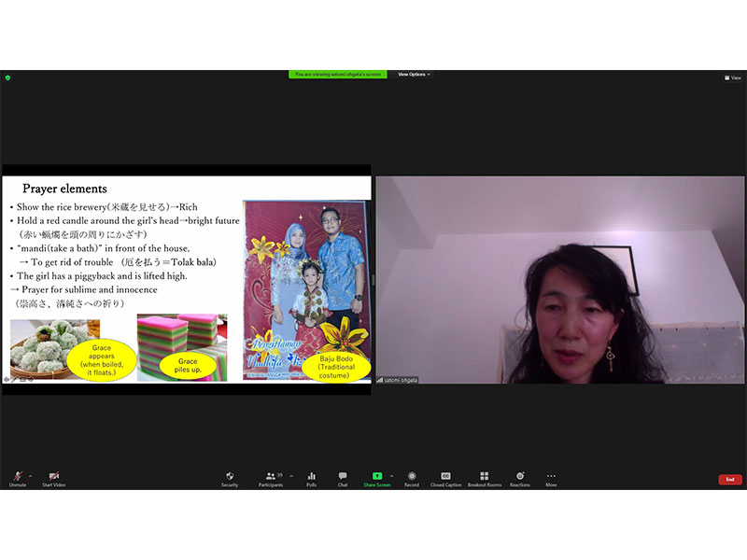This screenshot has width=747, height=560.
Task: Expand the Share Screen options arrow
Action: pyautogui.click(x=391, y=475)
